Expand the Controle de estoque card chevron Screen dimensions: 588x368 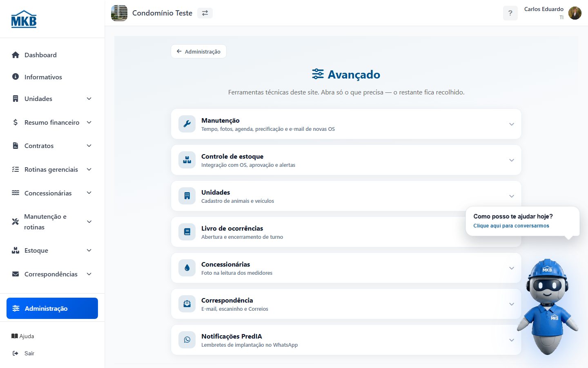pos(512,160)
